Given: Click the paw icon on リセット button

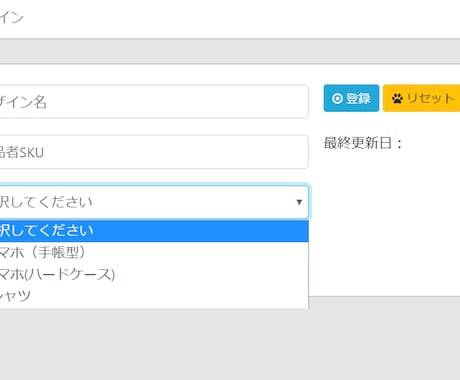Looking at the screenshot, I should pos(397,99).
